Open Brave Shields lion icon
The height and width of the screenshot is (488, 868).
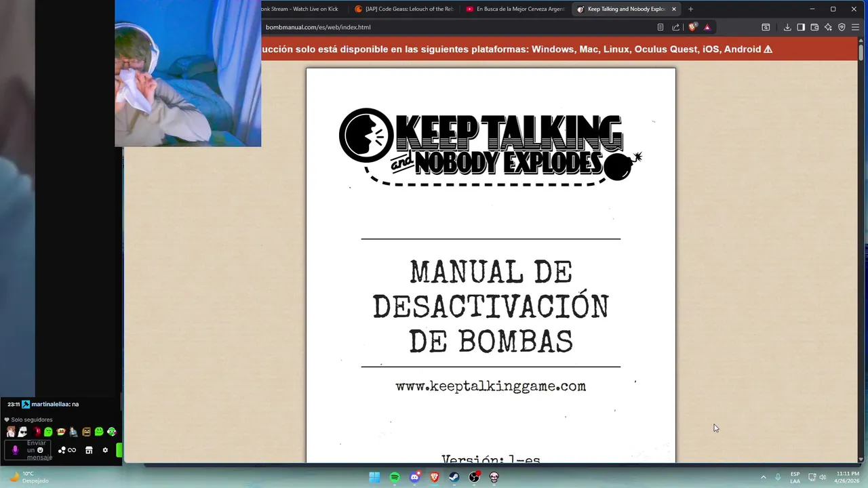tap(692, 27)
